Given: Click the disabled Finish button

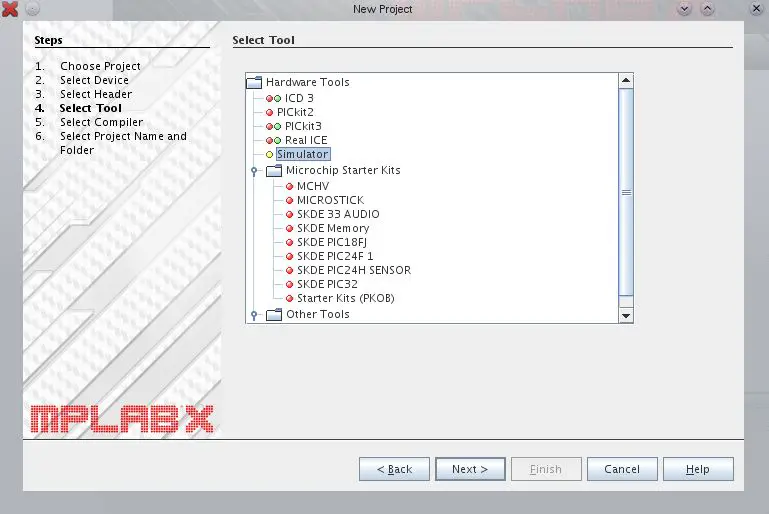Looking at the screenshot, I should (x=546, y=469).
